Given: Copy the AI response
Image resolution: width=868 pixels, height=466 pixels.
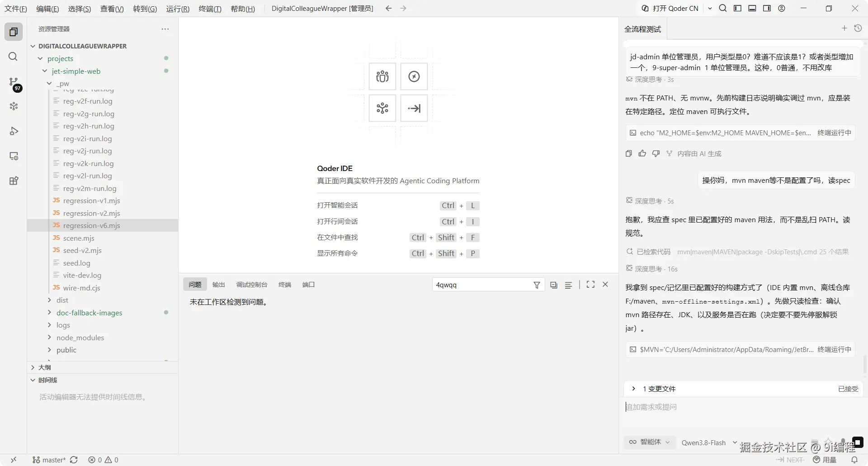Looking at the screenshot, I should (x=628, y=153).
